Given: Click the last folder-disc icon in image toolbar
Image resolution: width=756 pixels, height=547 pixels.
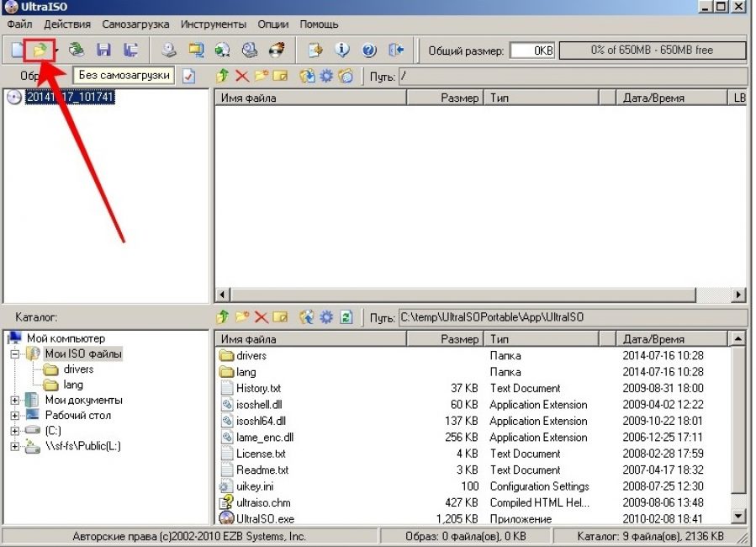Looking at the screenshot, I should 346,76.
